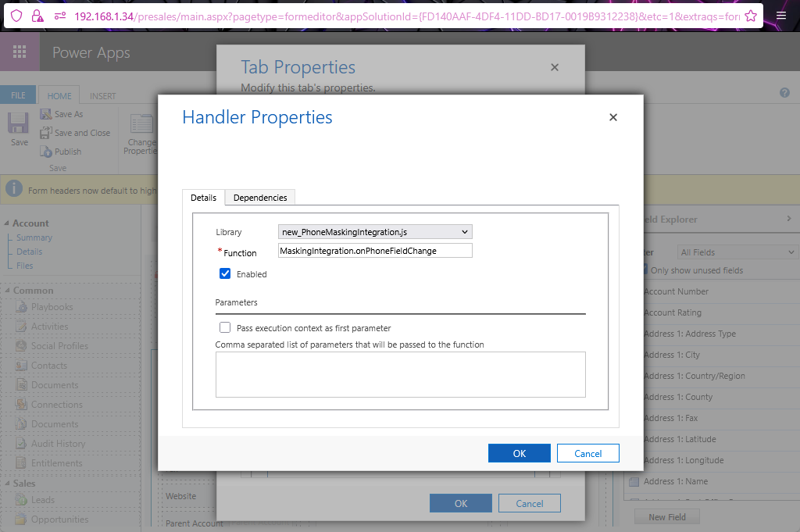
Task: Click OK in Handler Properties dialog
Action: click(520, 453)
